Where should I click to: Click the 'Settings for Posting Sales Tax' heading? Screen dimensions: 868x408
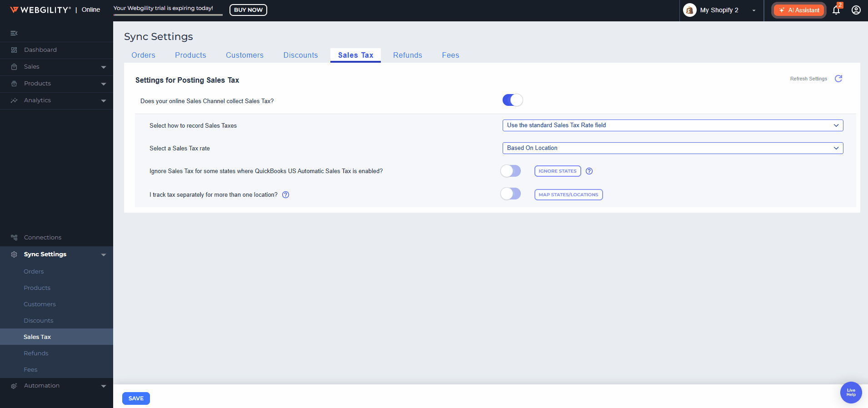point(187,80)
